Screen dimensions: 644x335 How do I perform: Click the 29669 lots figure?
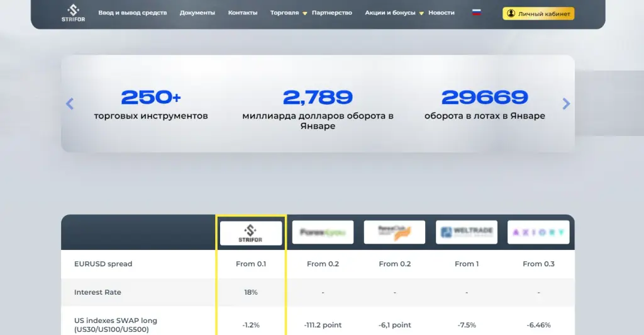(x=485, y=98)
